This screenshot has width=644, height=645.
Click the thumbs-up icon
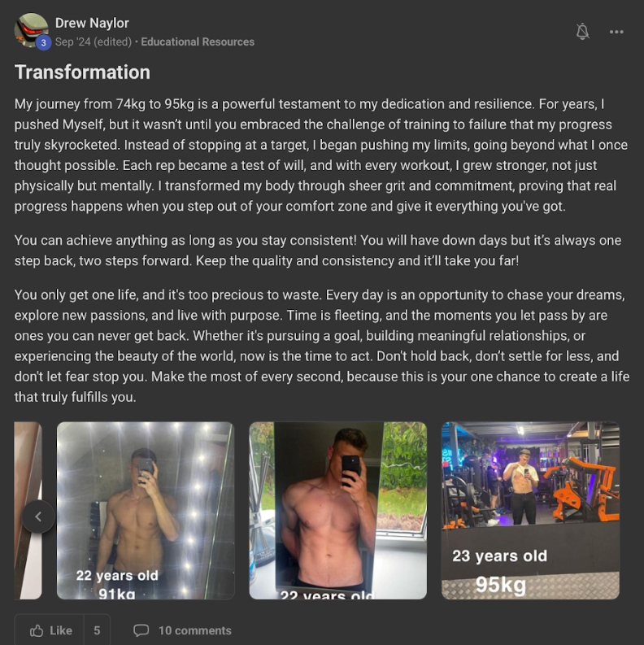tap(37, 630)
